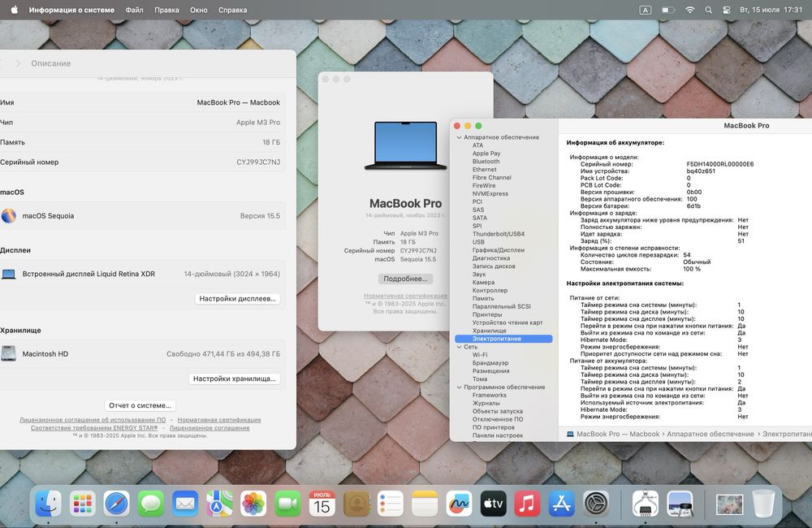Open Music app in the Dock
Screen dimensions: 812x528
527,503
